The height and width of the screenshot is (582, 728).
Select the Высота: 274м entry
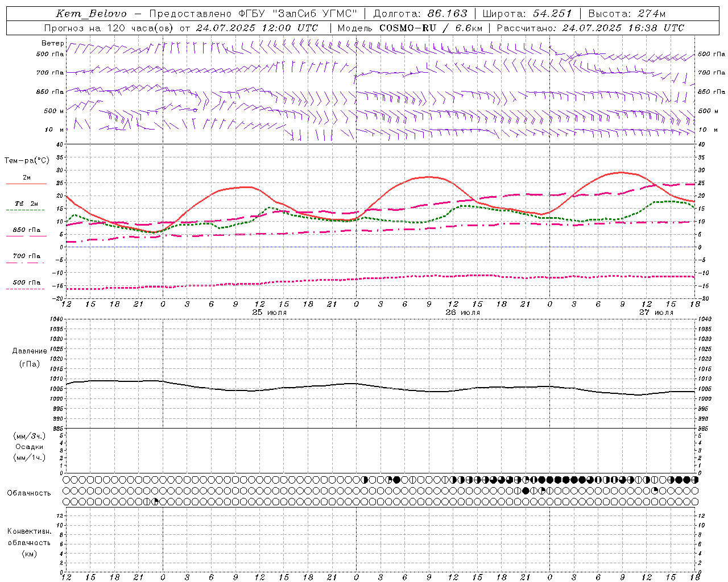click(626, 14)
